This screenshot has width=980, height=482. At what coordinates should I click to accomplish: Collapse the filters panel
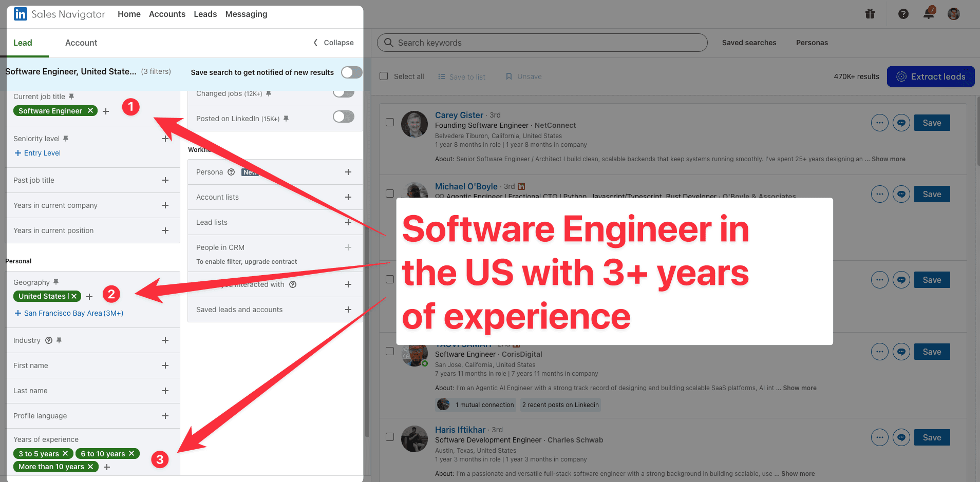click(x=333, y=43)
